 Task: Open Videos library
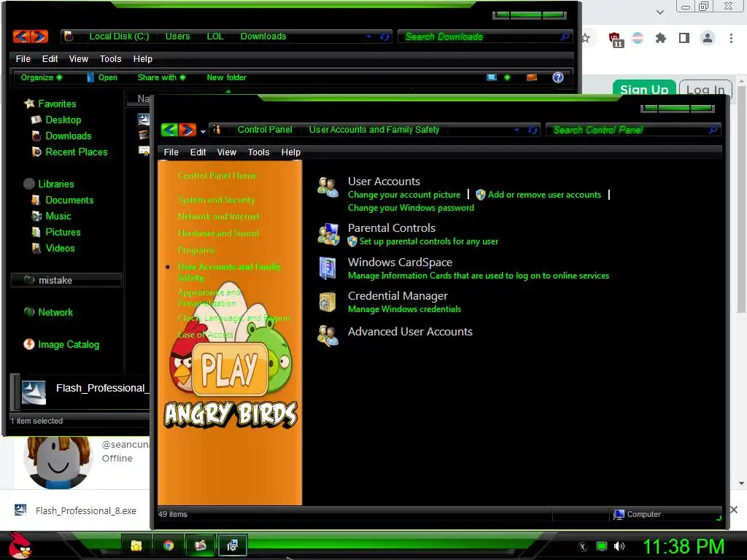(x=60, y=248)
